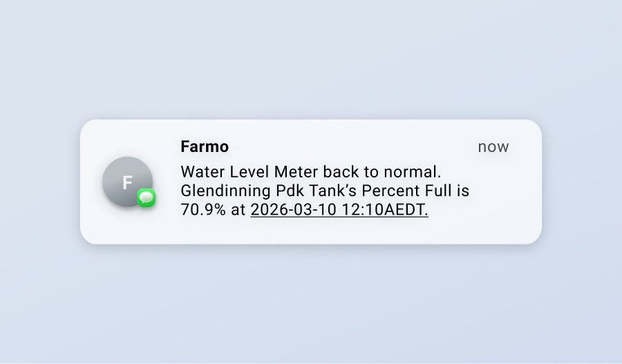Viewport: 622px width, 364px height.
Task: Click the "now" timestamp
Action: 493,146
